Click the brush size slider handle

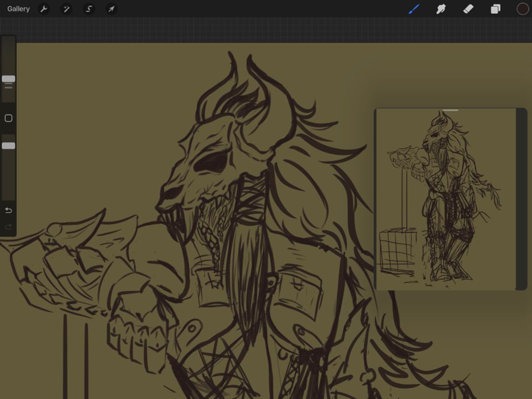[9, 79]
